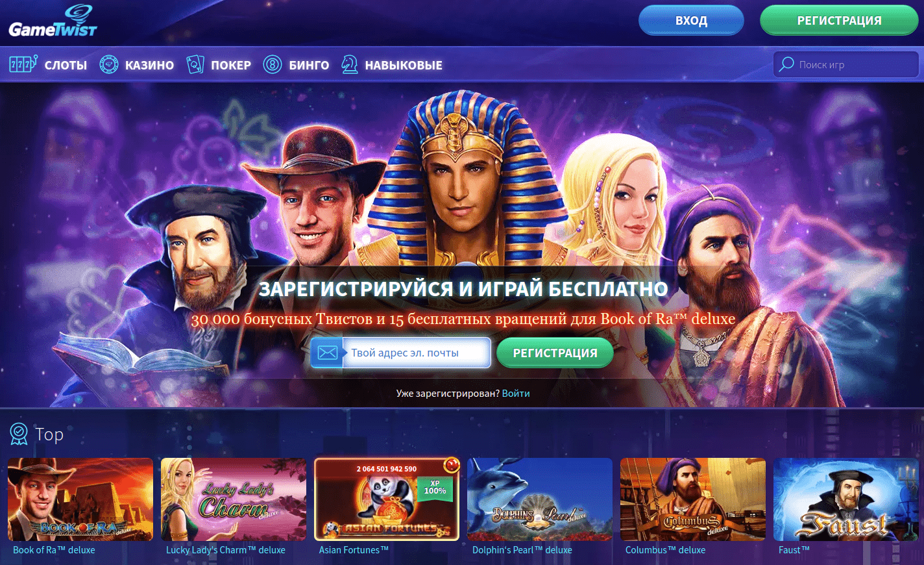Click the GameTwist logo
The height and width of the screenshot is (565, 924).
(53, 22)
